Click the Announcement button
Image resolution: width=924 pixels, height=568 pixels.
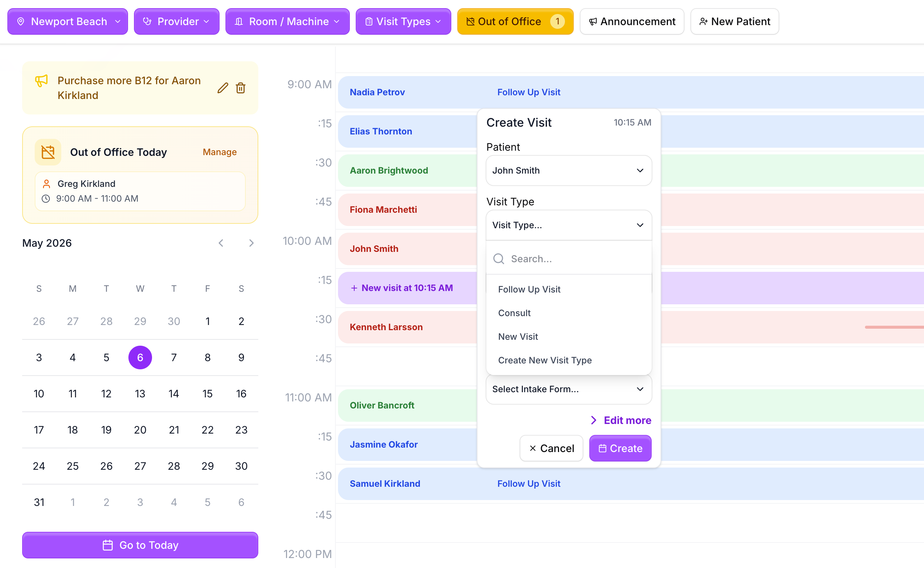[632, 21]
